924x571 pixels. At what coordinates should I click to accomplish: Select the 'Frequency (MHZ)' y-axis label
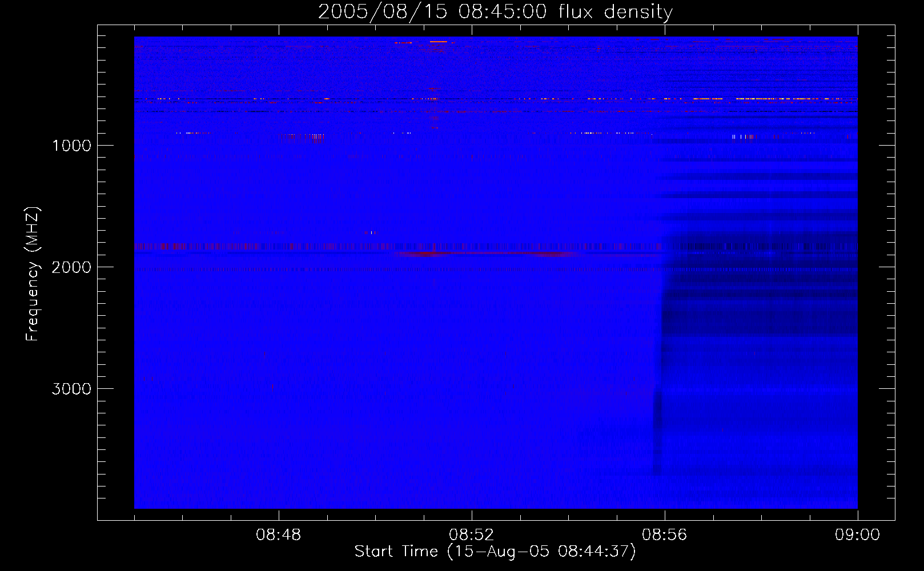(33, 274)
